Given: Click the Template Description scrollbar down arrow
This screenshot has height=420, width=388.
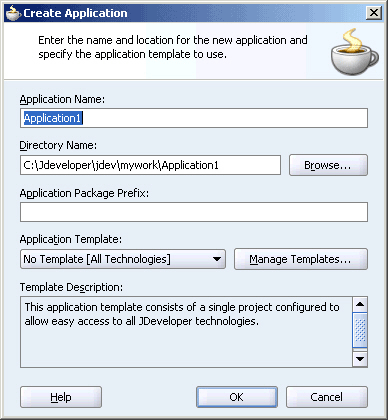Looking at the screenshot, I should (360, 359).
